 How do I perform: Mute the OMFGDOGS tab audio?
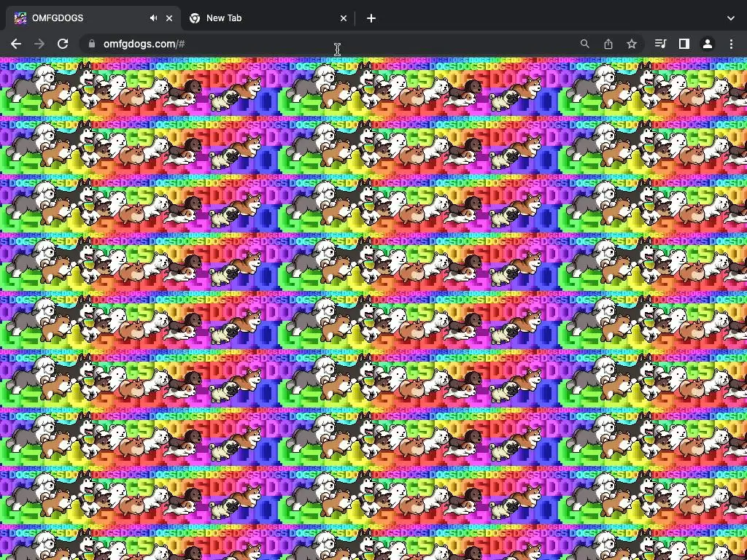[153, 18]
